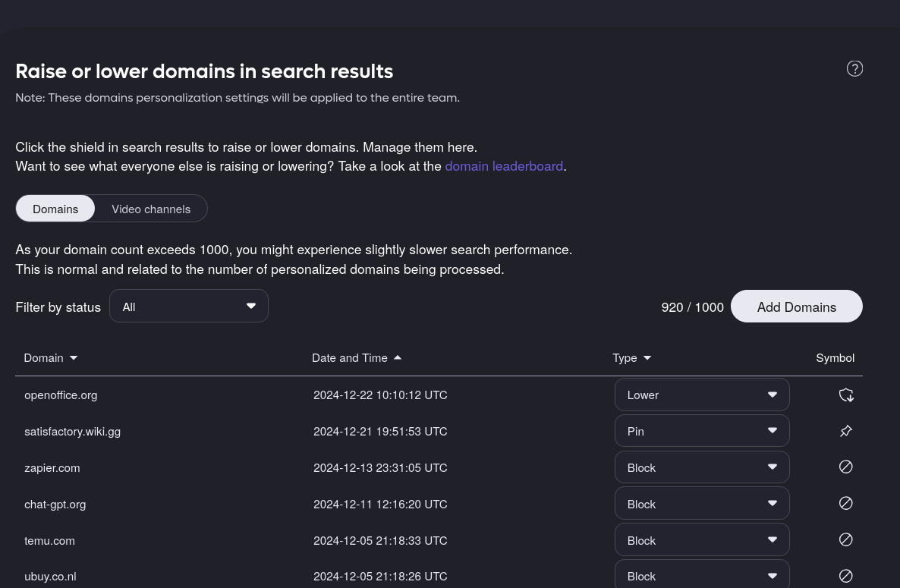Sort by Domain column arrow
The image size is (900, 588).
(x=74, y=358)
